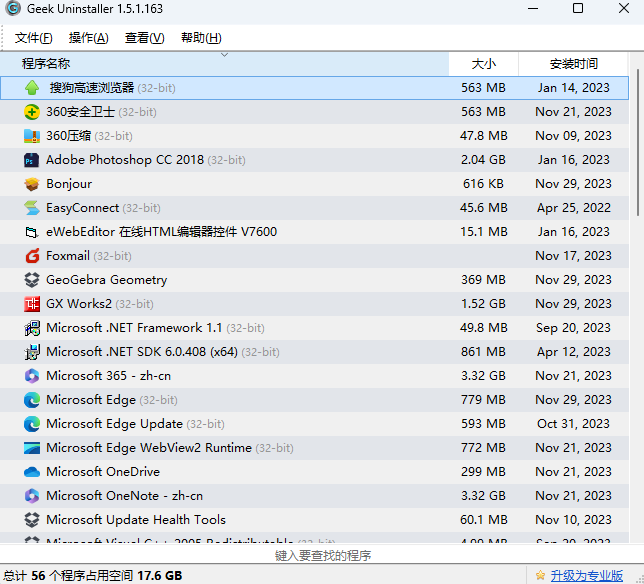Click the red Foxmail icon
The image size is (644, 584).
pyautogui.click(x=32, y=256)
